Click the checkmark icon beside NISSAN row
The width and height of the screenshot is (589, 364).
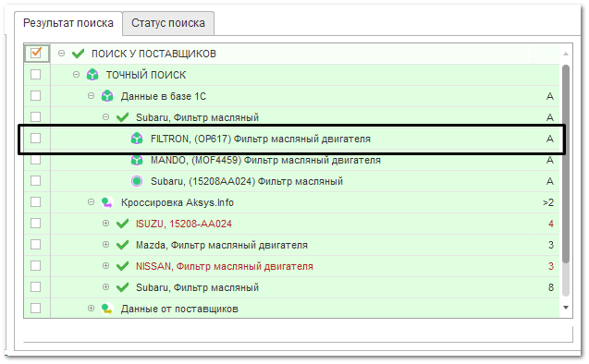point(122,266)
